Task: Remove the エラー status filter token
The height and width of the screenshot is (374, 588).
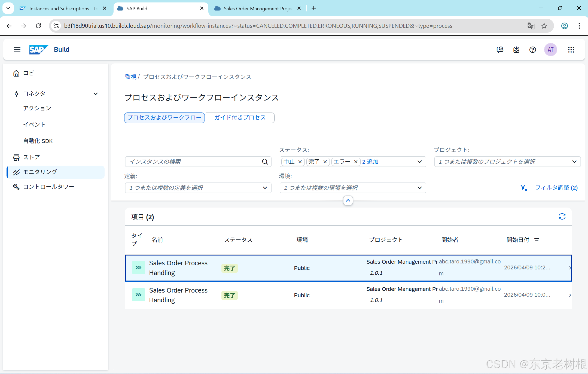Action: [x=355, y=162]
